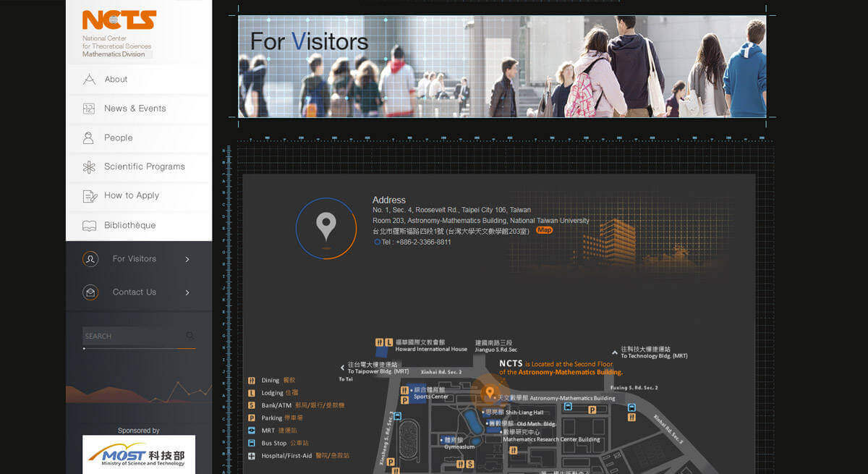868x474 pixels.
Task: Click the orange NCTS map pin
Action: (489, 393)
